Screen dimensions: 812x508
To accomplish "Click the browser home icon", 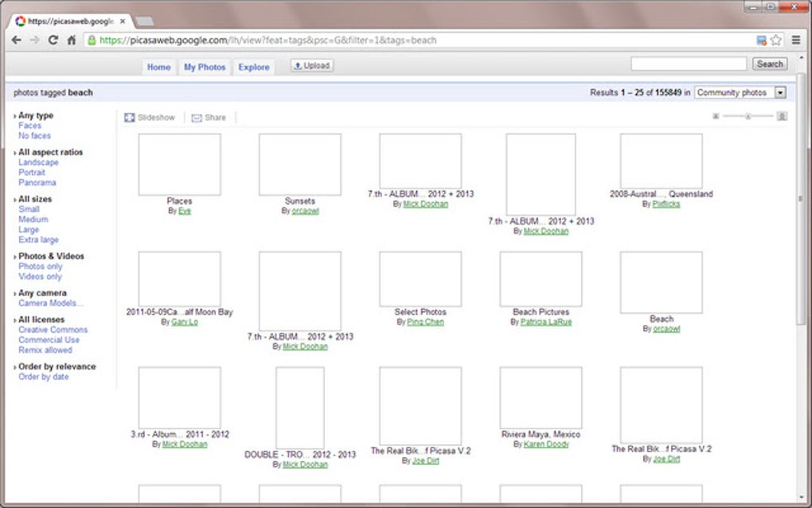I will [71, 38].
